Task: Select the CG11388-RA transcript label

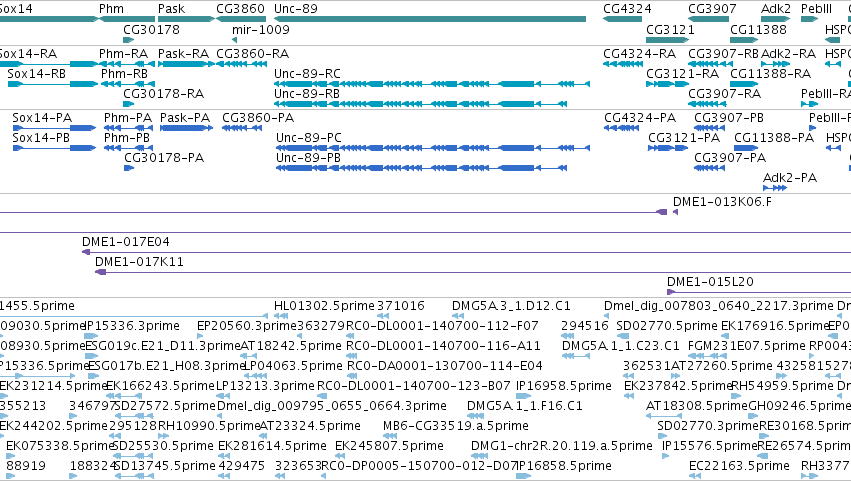Action: [x=771, y=74]
